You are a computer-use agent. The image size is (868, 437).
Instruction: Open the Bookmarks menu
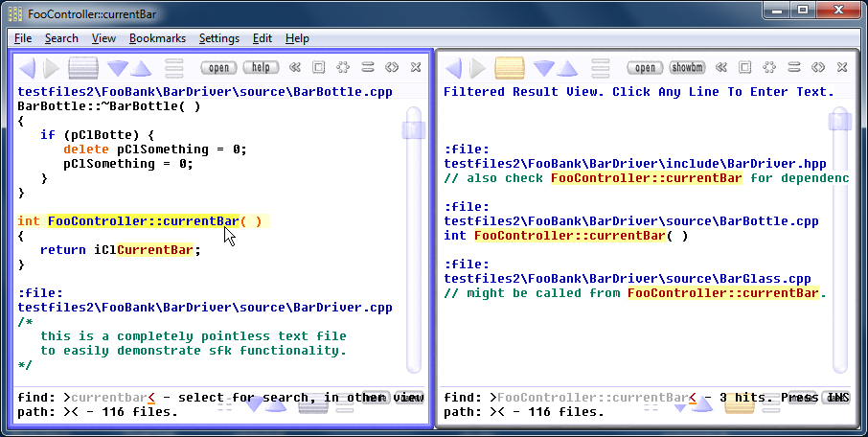pyautogui.click(x=157, y=38)
